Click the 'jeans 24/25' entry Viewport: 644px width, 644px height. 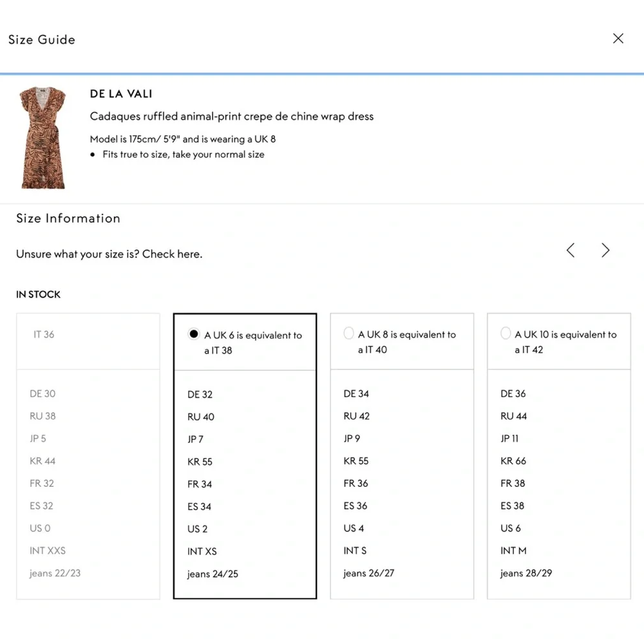[213, 574]
